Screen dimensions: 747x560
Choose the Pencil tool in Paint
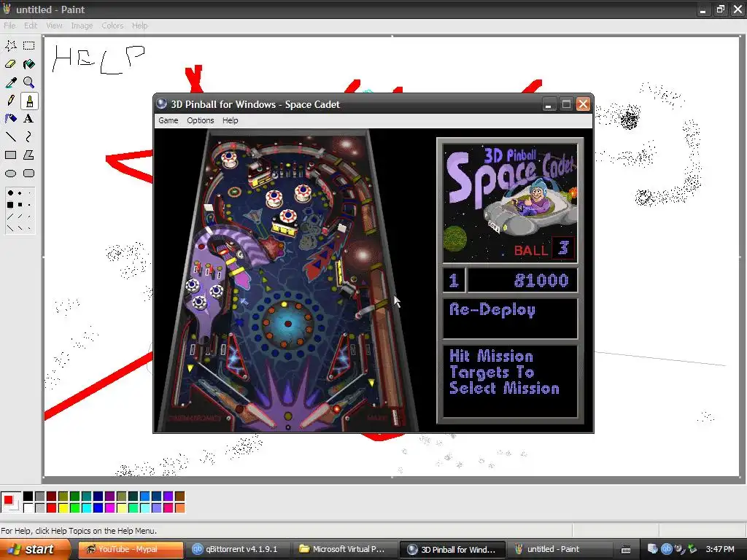tap(10, 101)
